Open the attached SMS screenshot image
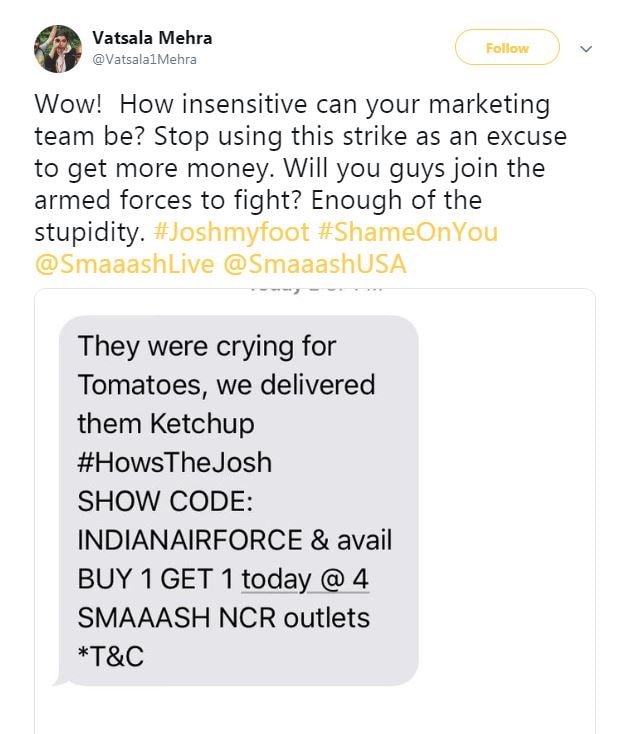630x734 pixels. pos(315,511)
